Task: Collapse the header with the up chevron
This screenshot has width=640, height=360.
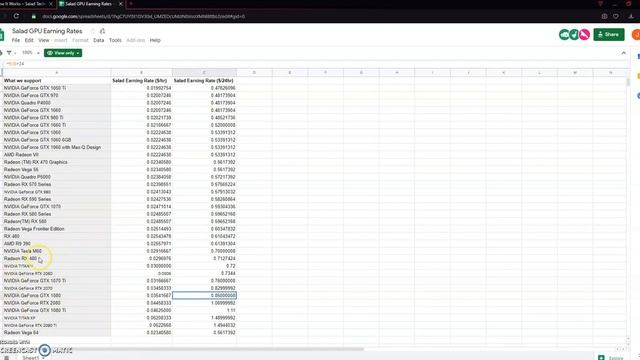Action: coord(623,53)
